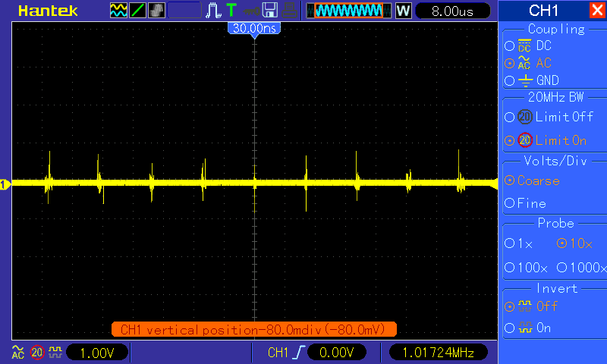
Task: Close the CH1 settings panel
Action: (x=597, y=11)
